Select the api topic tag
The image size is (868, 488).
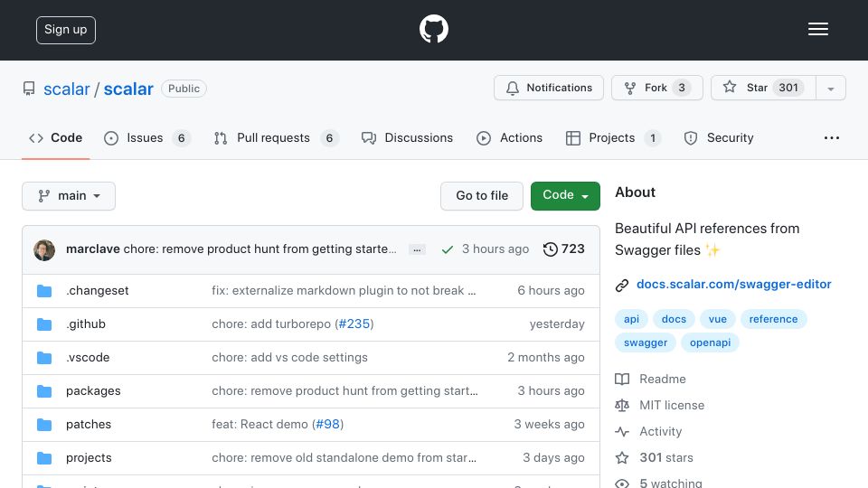point(632,319)
